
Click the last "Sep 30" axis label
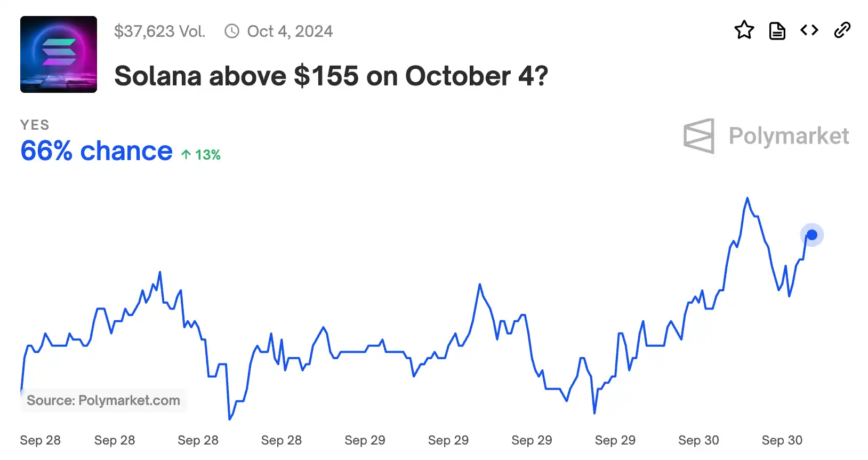point(782,440)
